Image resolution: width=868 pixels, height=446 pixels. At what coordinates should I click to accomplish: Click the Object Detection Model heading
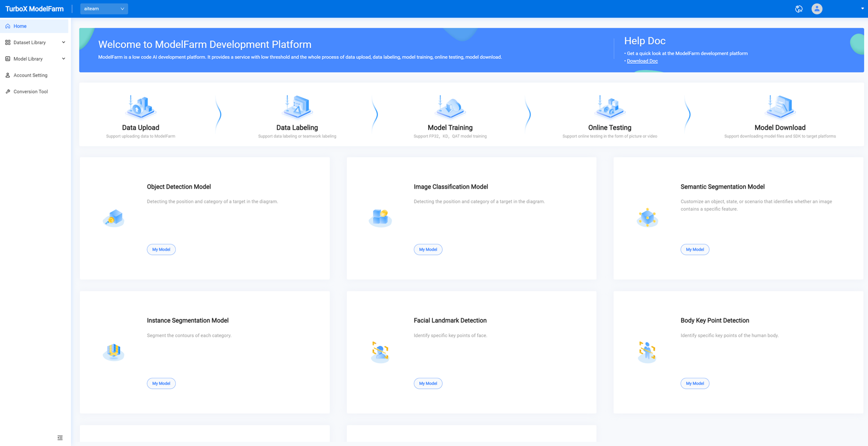click(x=179, y=187)
